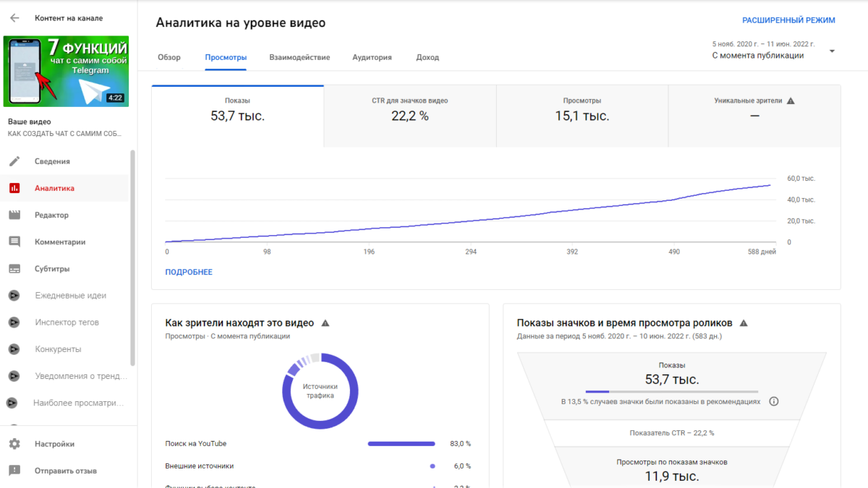This screenshot has width=868, height=488.
Task: Click the video thumbnail 7 ФУНКЦИЙ
Action: coord(66,72)
